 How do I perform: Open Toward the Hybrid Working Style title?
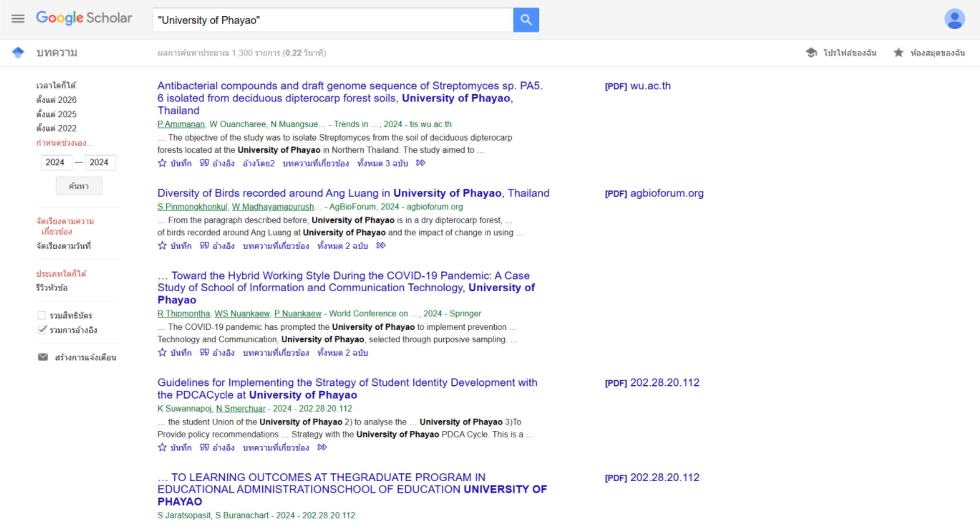346,288
